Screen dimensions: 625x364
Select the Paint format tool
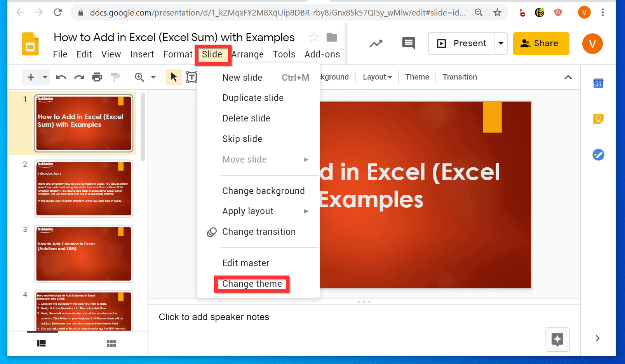[115, 77]
